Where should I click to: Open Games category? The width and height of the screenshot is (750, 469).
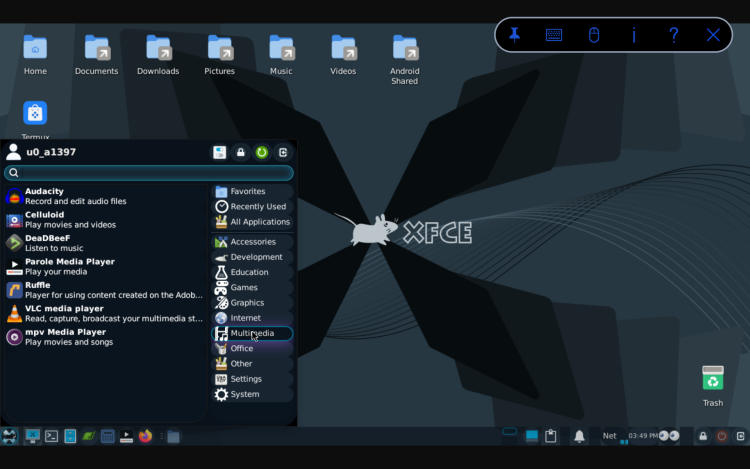pyautogui.click(x=252, y=288)
